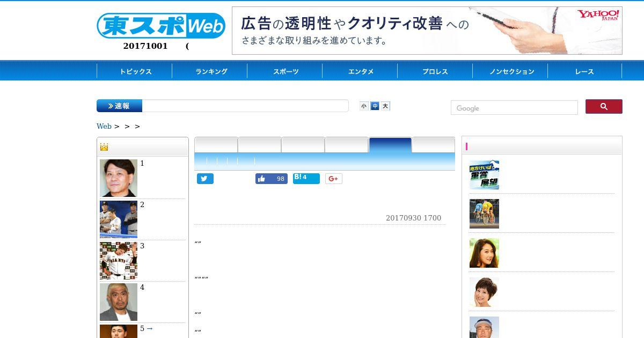This screenshot has height=338, width=644.
Task: Open the ノンセクション menu
Action: click(x=511, y=71)
